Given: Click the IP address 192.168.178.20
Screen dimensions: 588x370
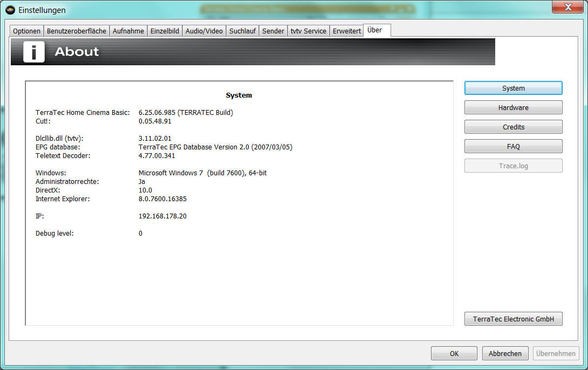Looking at the screenshot, I should [162, 216].
